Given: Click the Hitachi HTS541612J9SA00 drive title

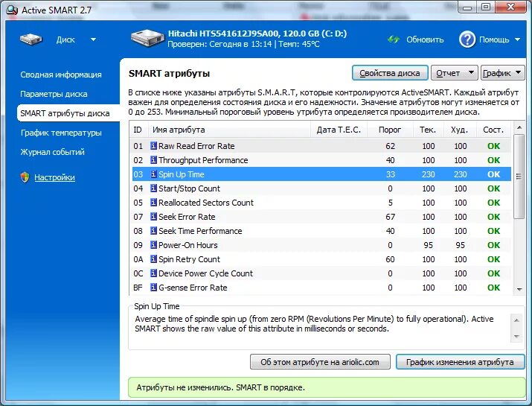Looking at the screenshot, I should [x=257, y=34].
